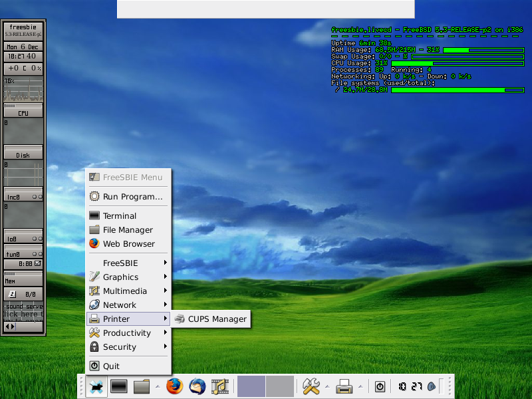This screenshot has width=532, height=399.
Task: Open the sound mixer speaker icon on panel
Action: pyautogui.click(x=432, y=386)
